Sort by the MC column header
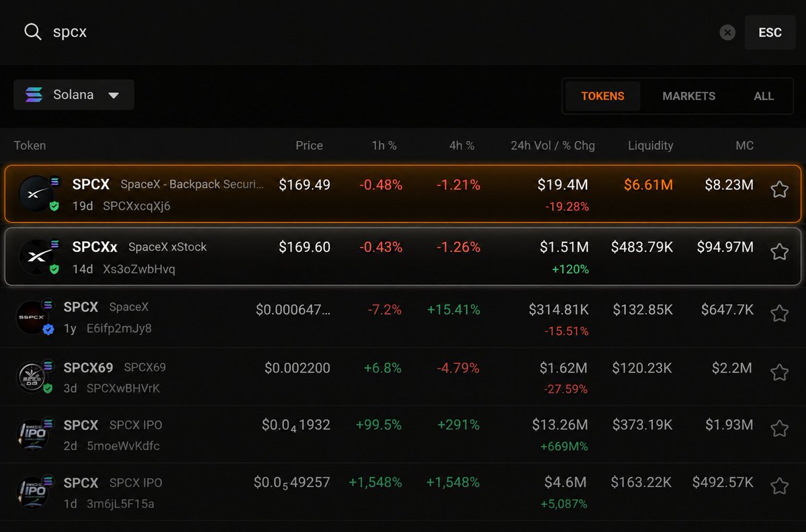806x532 pixels. tap(744, 145)
